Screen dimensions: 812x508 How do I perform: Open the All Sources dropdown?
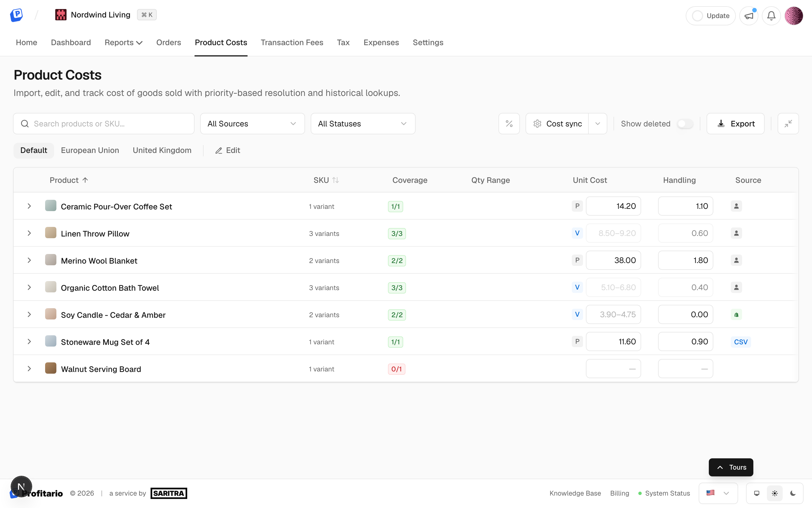(252, 124)
